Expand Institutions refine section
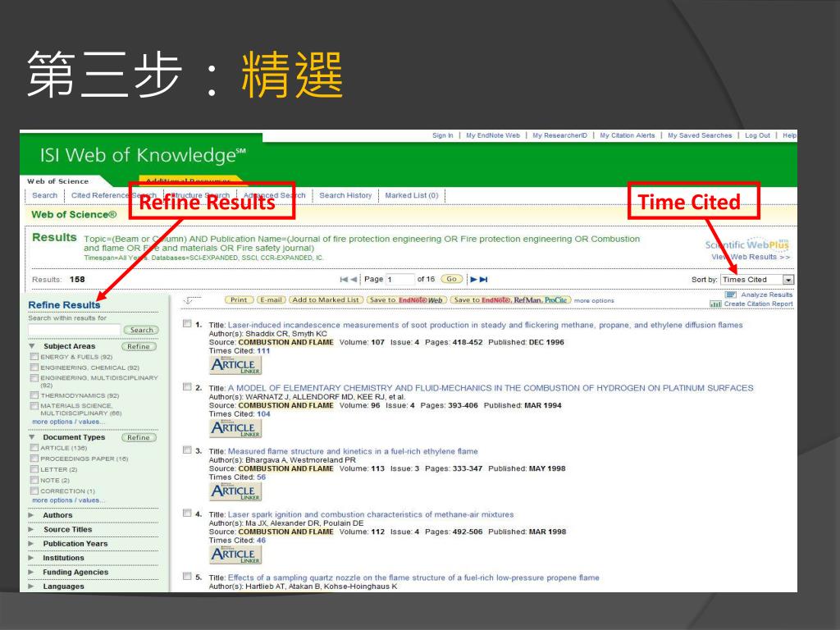Viewport: 840px width, 630px height. [x=31, y=558]
